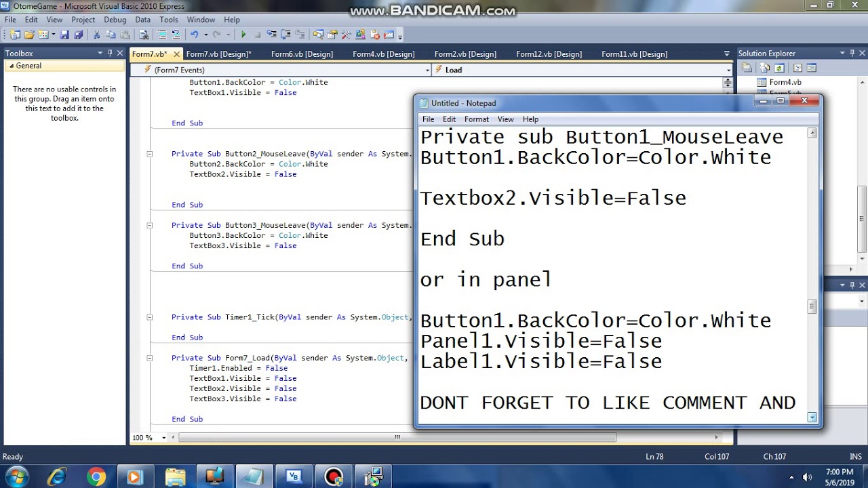868x488 pixels.
Task: Click the Stop Debugging square icon
Action: click(x=258, y=35)
